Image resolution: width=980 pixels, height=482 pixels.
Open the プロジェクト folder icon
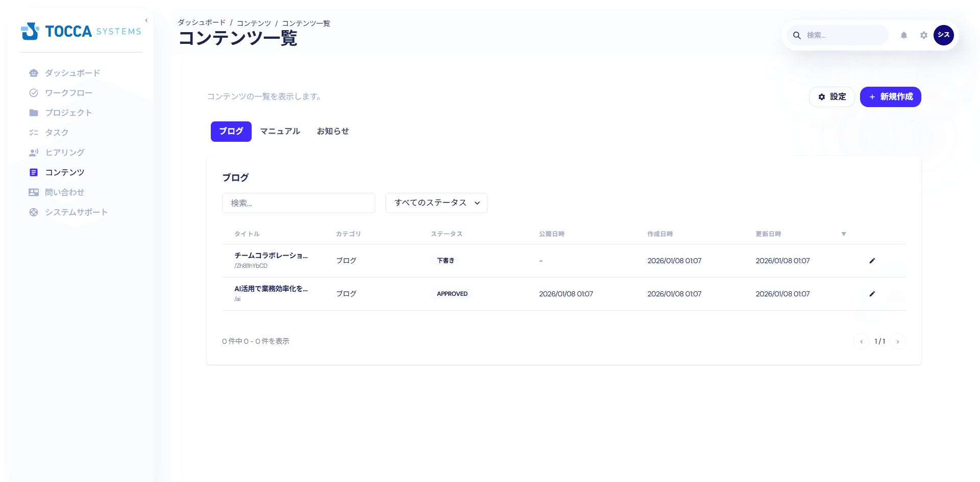33,113
